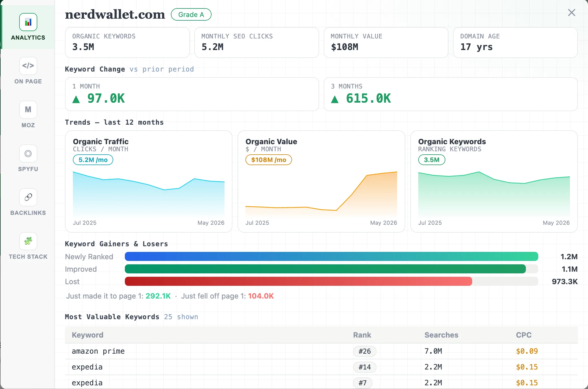Screen dimensions: 588x389
Task: Open the SpyFu circle icon
Action: pyautogui.click(x=28, y=154)
